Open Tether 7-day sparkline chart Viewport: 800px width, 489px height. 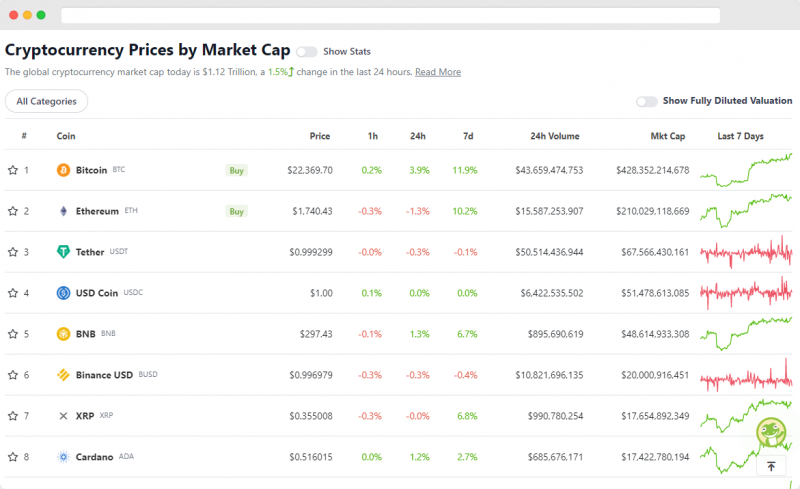click(746, 252)
